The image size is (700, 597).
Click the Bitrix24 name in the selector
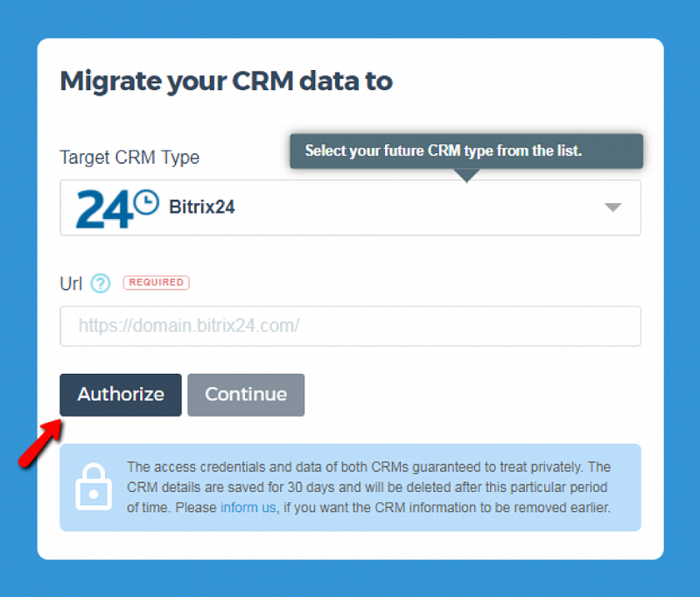point(201,208)
